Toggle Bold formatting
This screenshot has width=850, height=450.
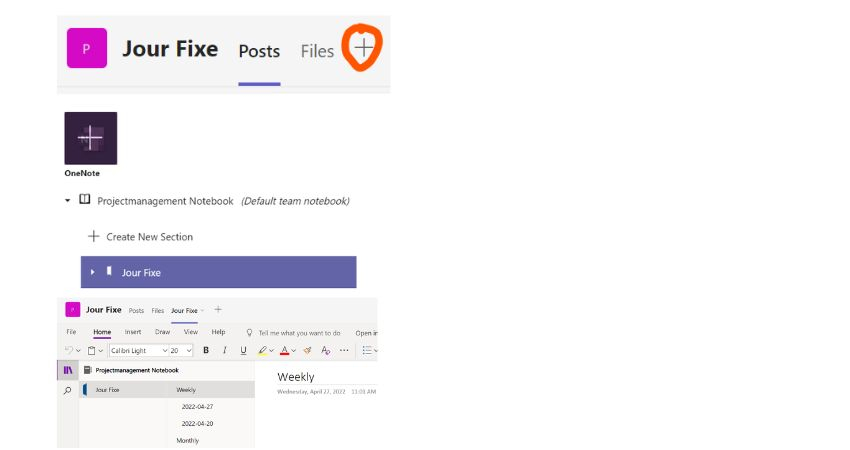pyautogui.click(x=206, y=351)
